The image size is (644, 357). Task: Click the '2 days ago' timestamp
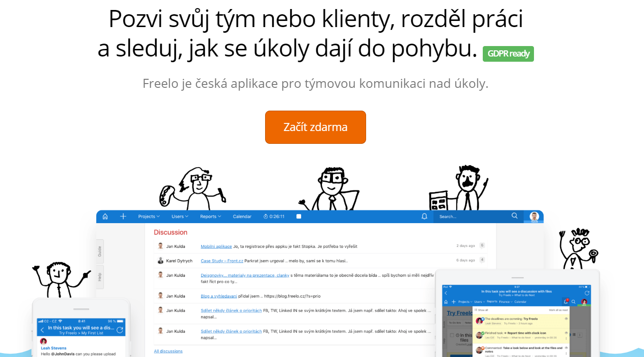pyautogui.click(x=466, y=246)
